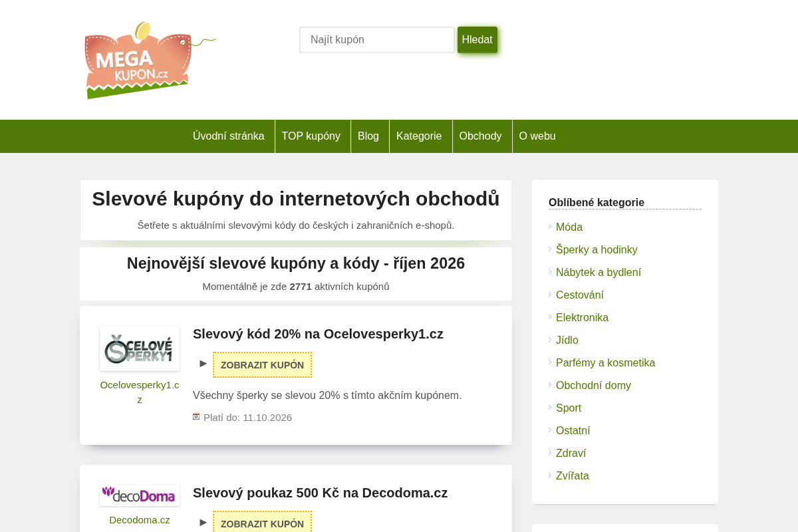Open the Decodoma.cz store name link
The height and width of the screenshot is (532, 798).
(x=140, y=520)
